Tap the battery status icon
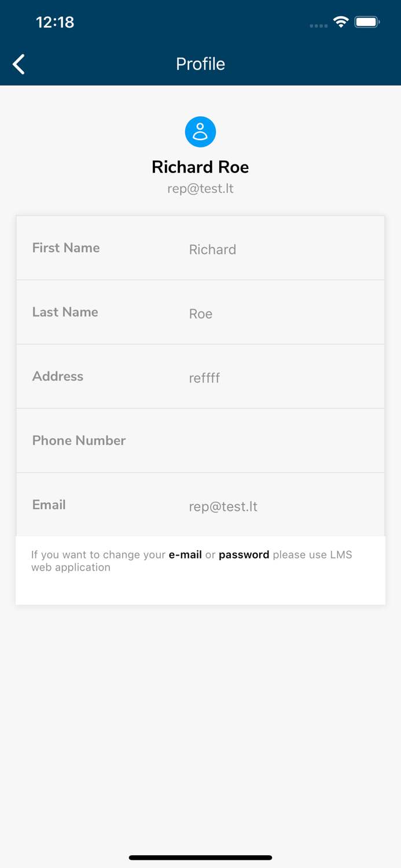401x868 pixels. point(367,23)
